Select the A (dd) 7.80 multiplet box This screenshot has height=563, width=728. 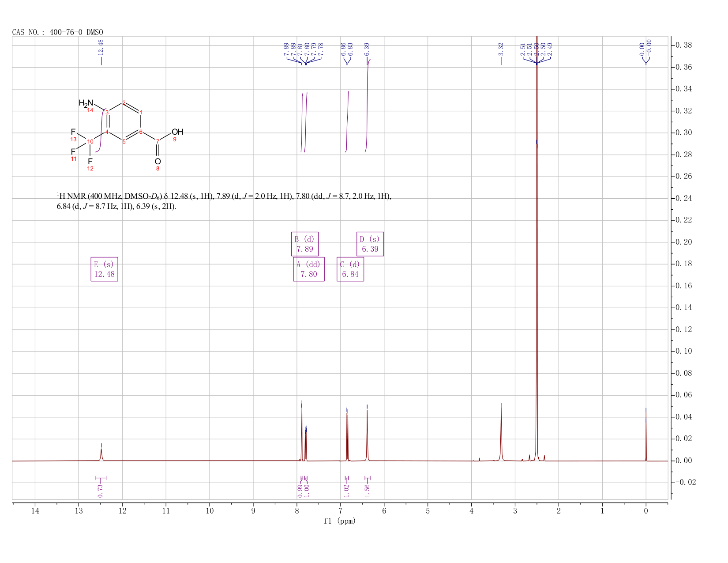(x=309, y=269)
